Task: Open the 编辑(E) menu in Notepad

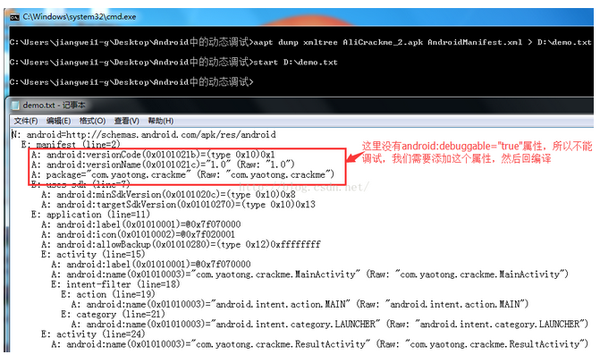Action: click(59, 121)
